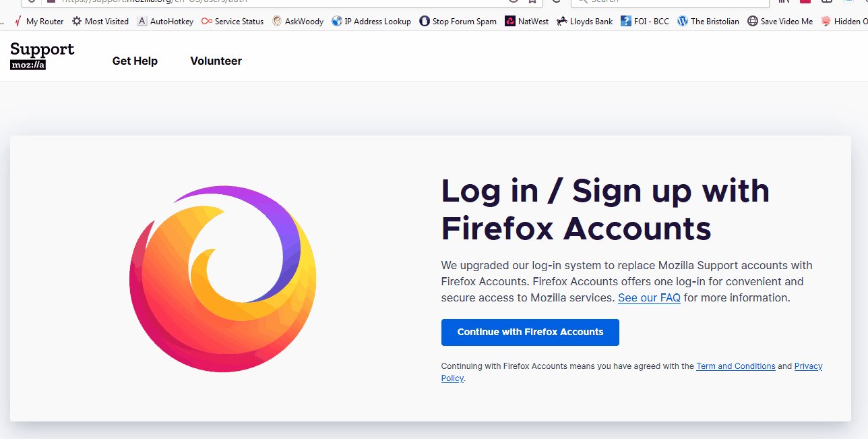
Task: Click Continue with Firefox Accounts button
Action: [530, 332]
